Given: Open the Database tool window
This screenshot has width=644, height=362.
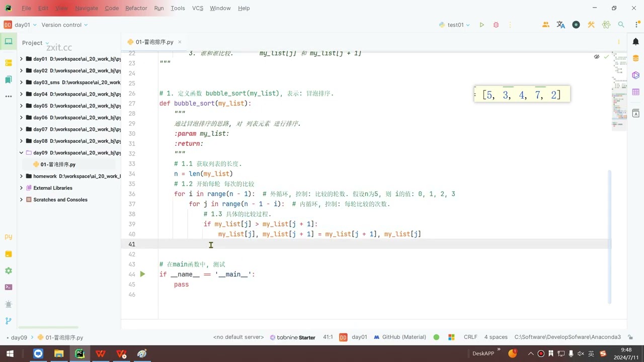Looking at the screenshot, I should (636, 58).
